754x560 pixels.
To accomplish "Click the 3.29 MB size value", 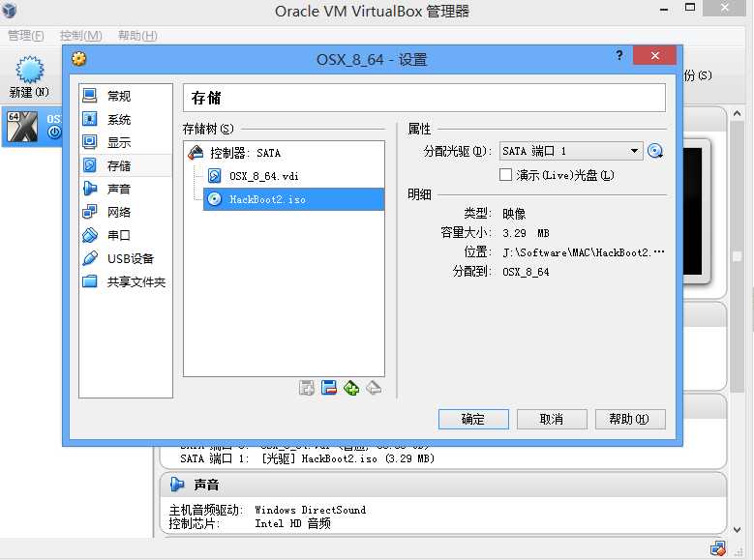I will point(526,233).
